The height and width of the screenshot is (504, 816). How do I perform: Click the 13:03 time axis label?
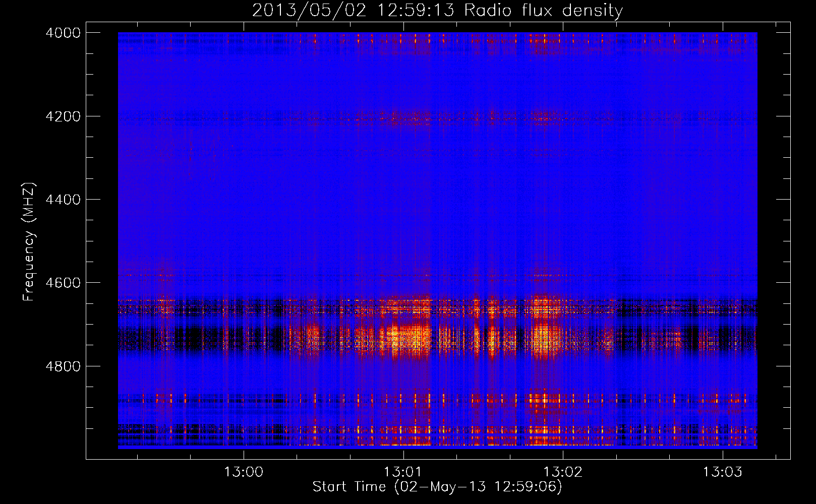723,472
